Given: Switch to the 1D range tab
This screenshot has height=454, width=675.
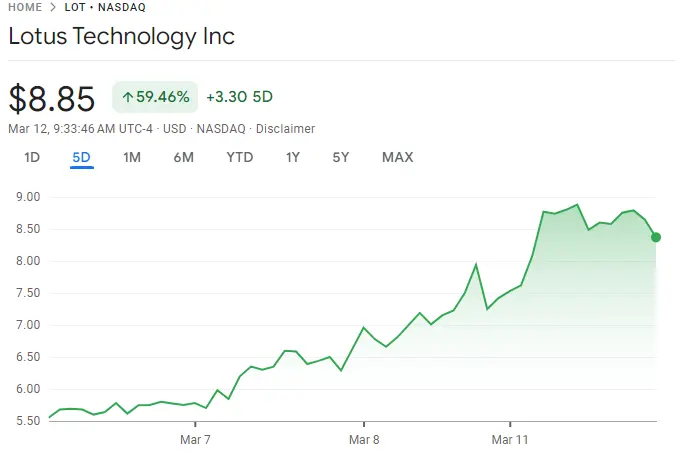Looking at the screenshot, I should pyautogui.click(x=31, y=157).
